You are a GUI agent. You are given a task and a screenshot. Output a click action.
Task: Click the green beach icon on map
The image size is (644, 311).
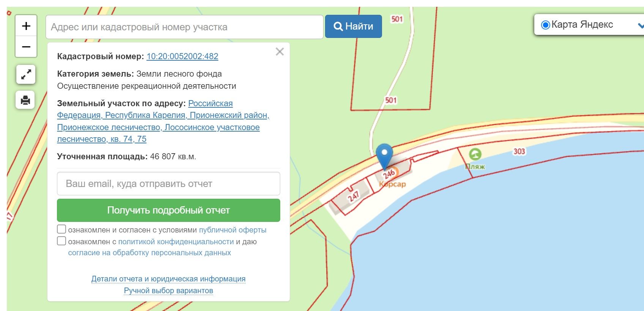coord(475,154)
